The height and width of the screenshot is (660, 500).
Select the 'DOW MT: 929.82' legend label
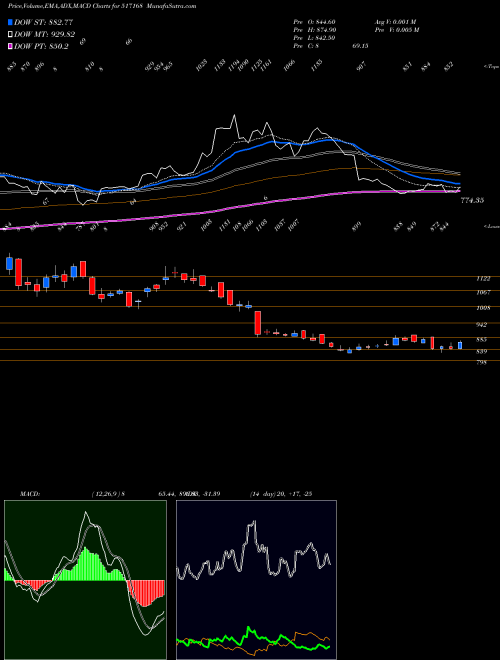[x=44, y=35]
